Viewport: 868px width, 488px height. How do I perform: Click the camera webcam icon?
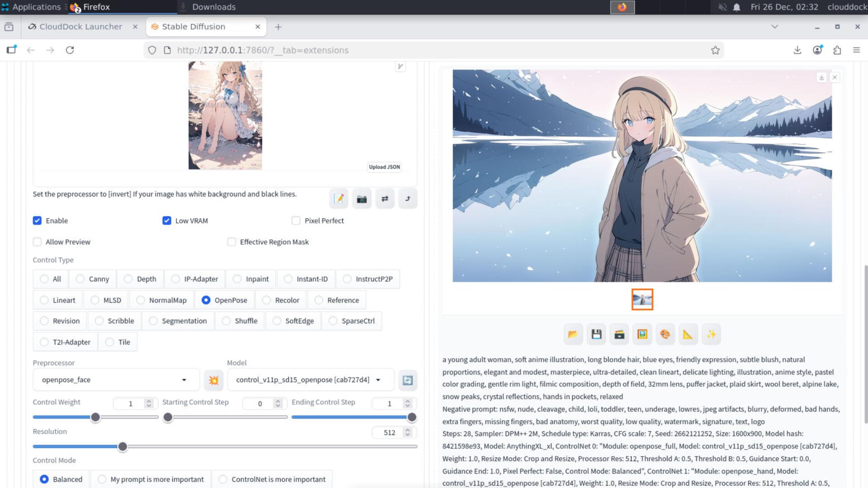[x=361, y=199]
